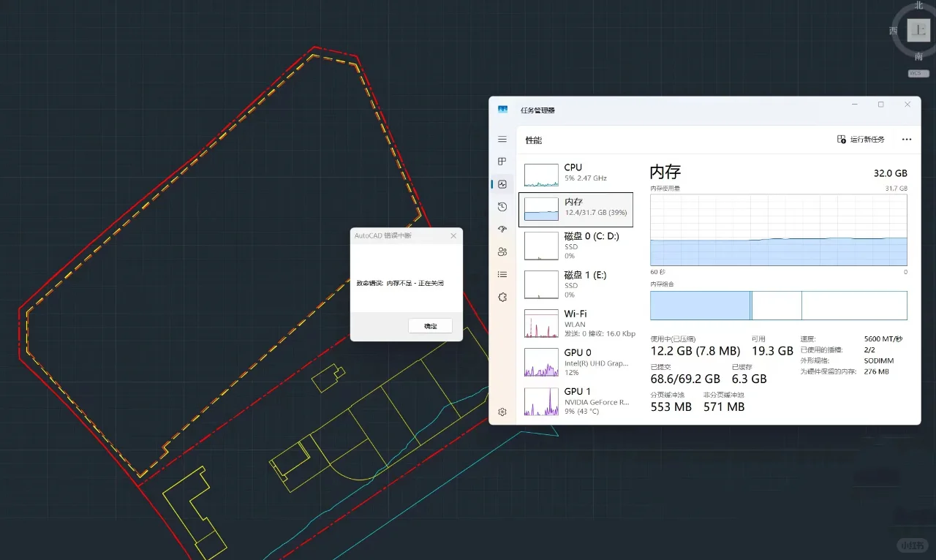Click the Task Manager icon in the title bar
Viewport: 936px width, 560px height.
click(502, 108)
